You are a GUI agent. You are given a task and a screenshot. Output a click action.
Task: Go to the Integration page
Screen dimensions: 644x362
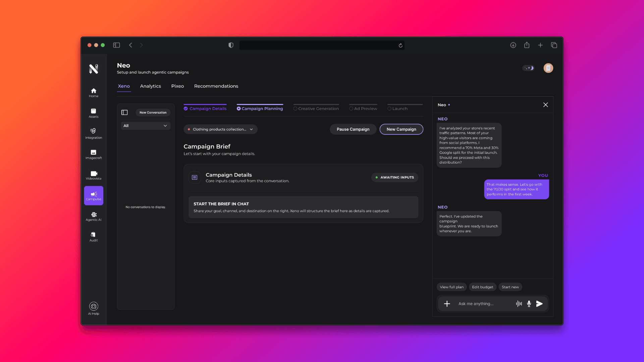click(x=94, y=134)
